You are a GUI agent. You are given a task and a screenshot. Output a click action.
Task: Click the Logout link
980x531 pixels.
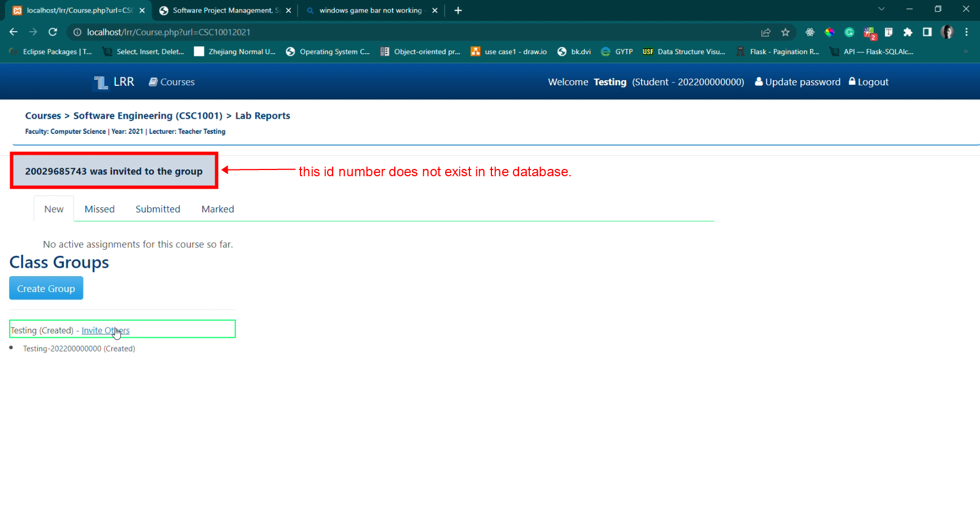pos(869,82)
